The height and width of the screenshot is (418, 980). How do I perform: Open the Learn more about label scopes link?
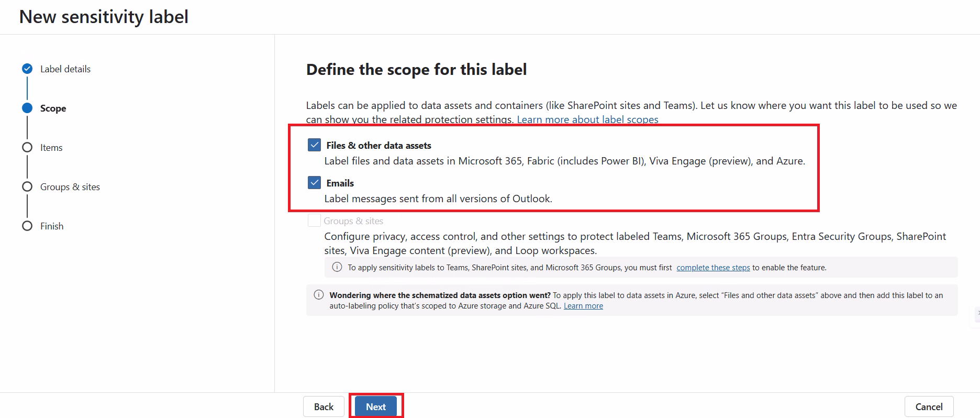click(587, 119)
